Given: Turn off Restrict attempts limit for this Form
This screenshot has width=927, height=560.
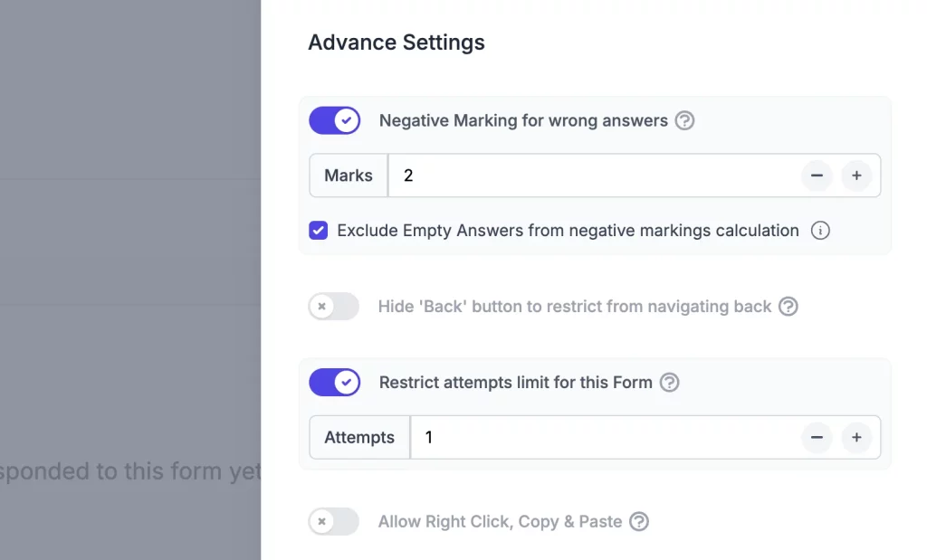Looking at the screenshot, I should coord(335,383).
